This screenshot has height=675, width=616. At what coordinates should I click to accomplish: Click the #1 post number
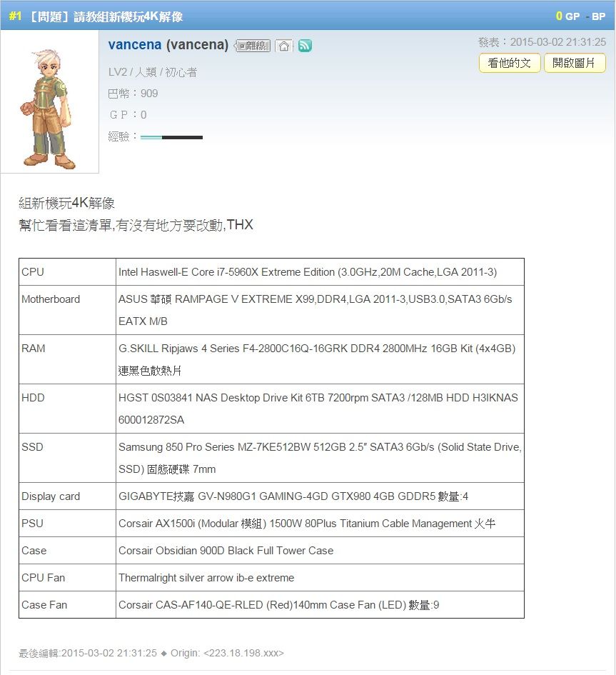(15, 16)
